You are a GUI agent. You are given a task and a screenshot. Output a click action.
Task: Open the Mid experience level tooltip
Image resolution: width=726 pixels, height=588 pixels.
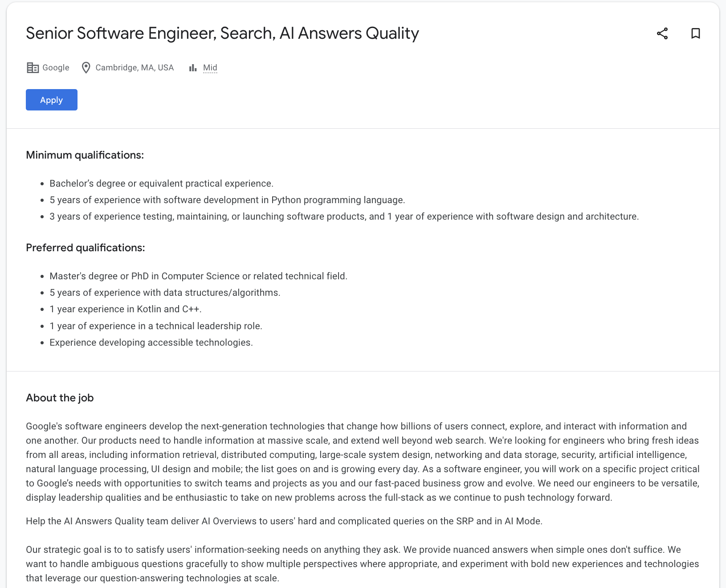(x=209, y=67)
